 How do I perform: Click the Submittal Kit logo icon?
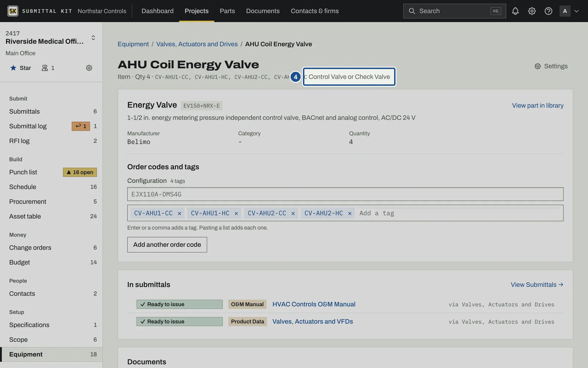tap(13, 11)
